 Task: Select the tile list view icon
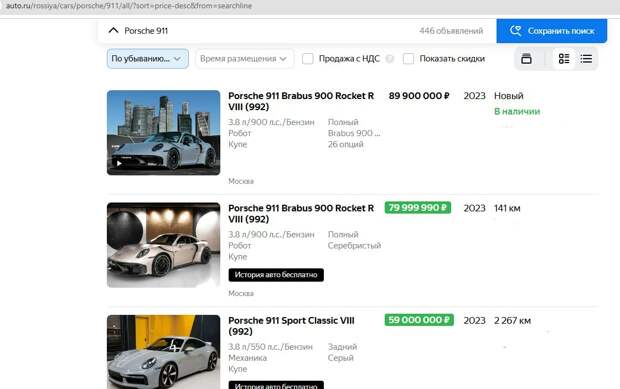coord(564,59)
